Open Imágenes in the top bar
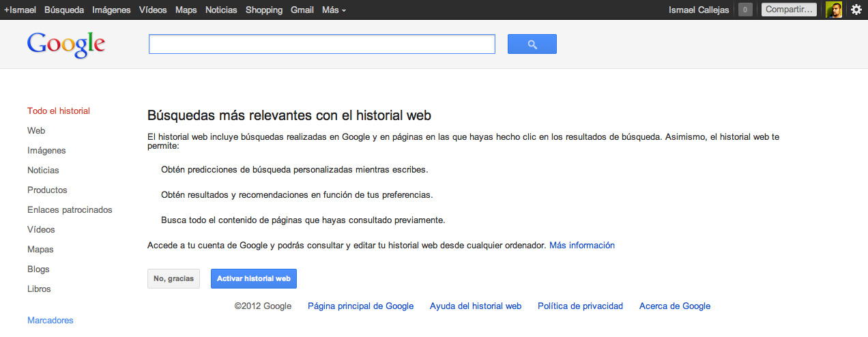 point(111,10)
